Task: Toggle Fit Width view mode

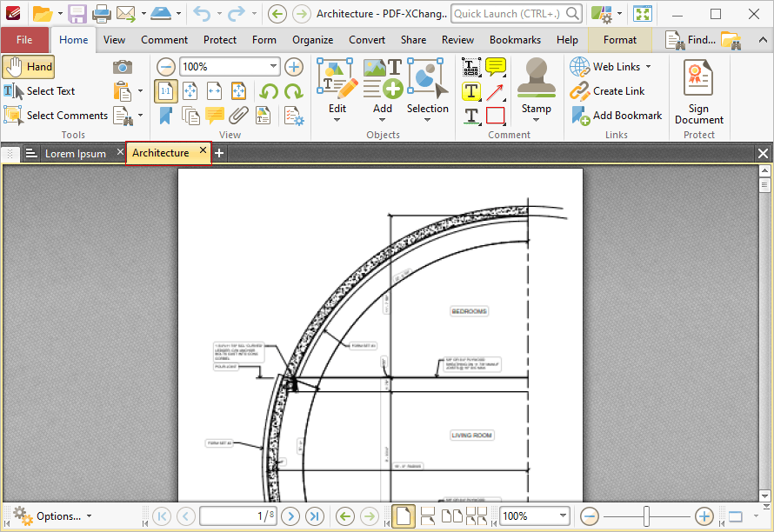Action: 214,91
